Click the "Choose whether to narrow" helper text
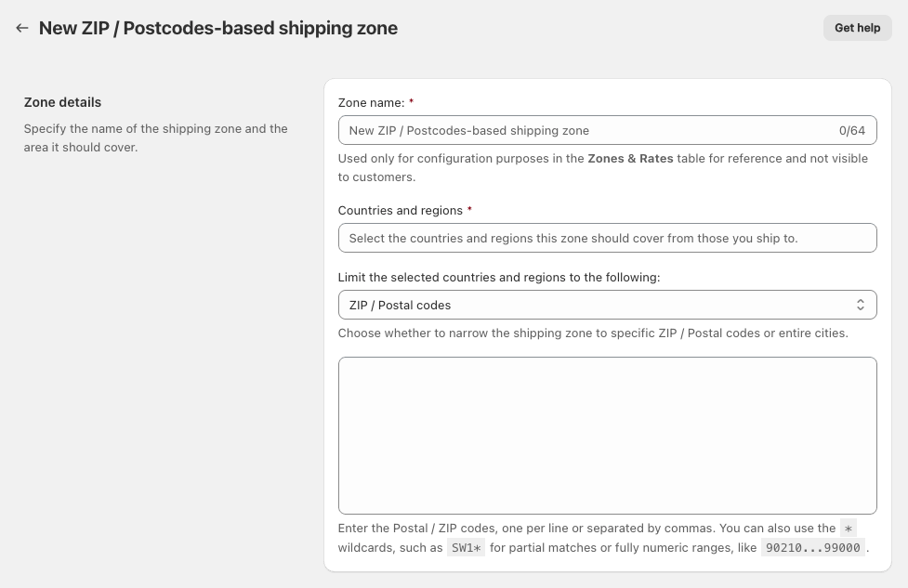908x588 pixels. coord(593,333)
